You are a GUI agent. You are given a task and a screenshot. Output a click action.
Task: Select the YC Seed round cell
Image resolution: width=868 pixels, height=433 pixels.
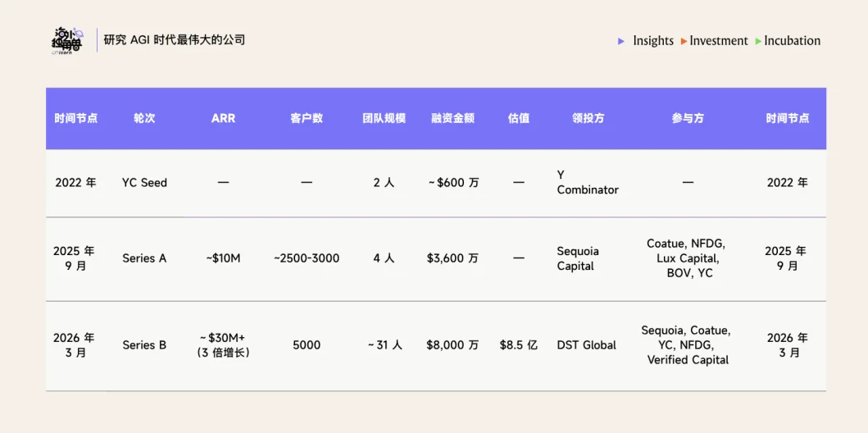144,183
